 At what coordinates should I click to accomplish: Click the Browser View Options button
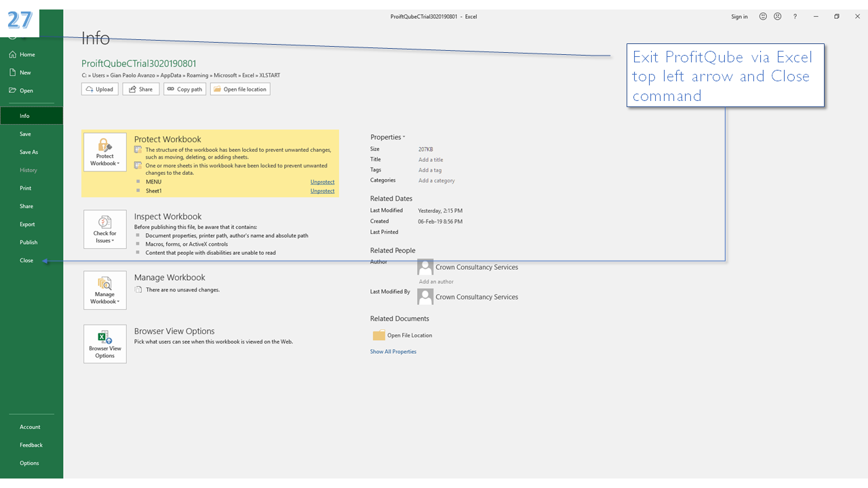105,344
